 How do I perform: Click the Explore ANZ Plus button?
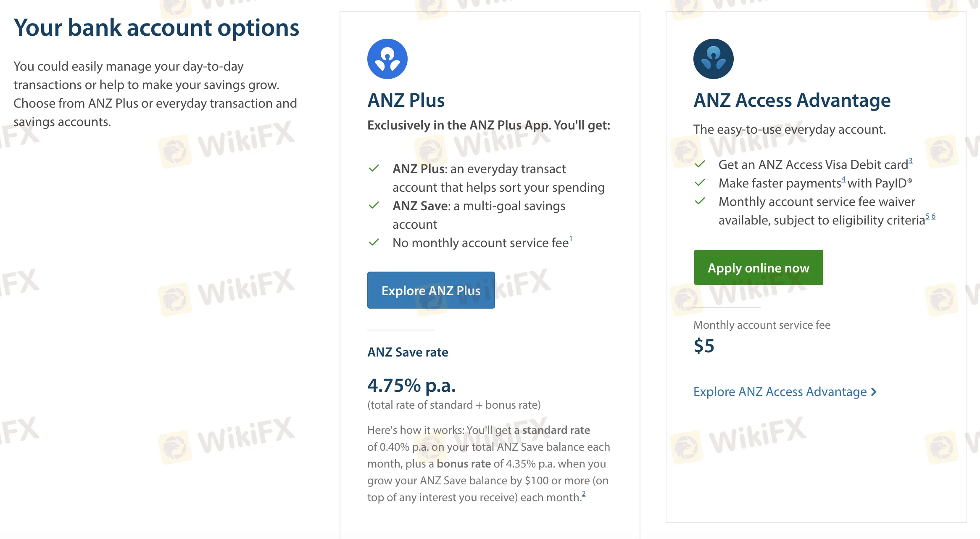tap(431, 290)
